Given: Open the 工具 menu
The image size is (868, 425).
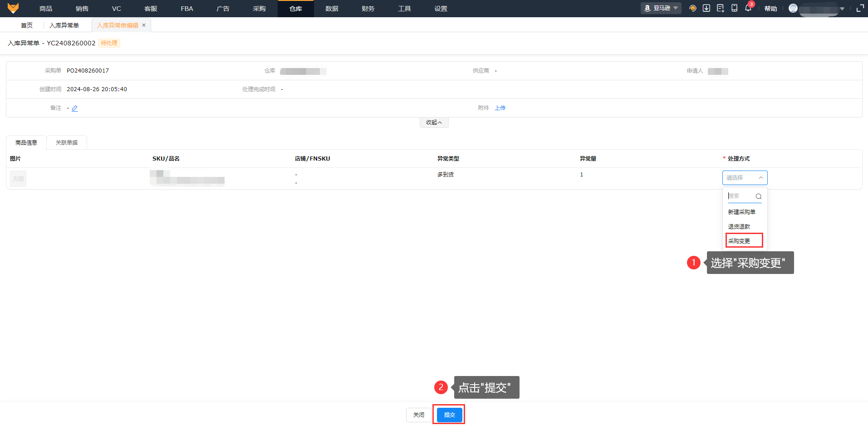Looking at the screenshot, I should (404, 9).
